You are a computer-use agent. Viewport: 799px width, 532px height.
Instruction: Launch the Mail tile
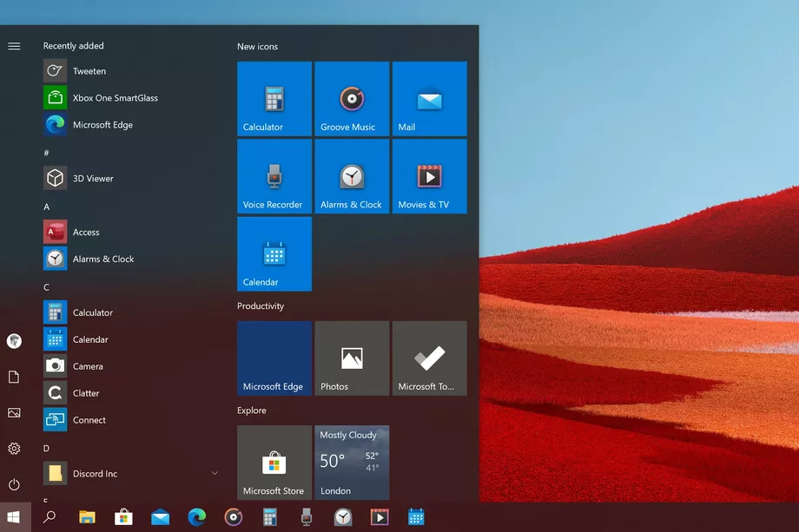pos(430,98)
